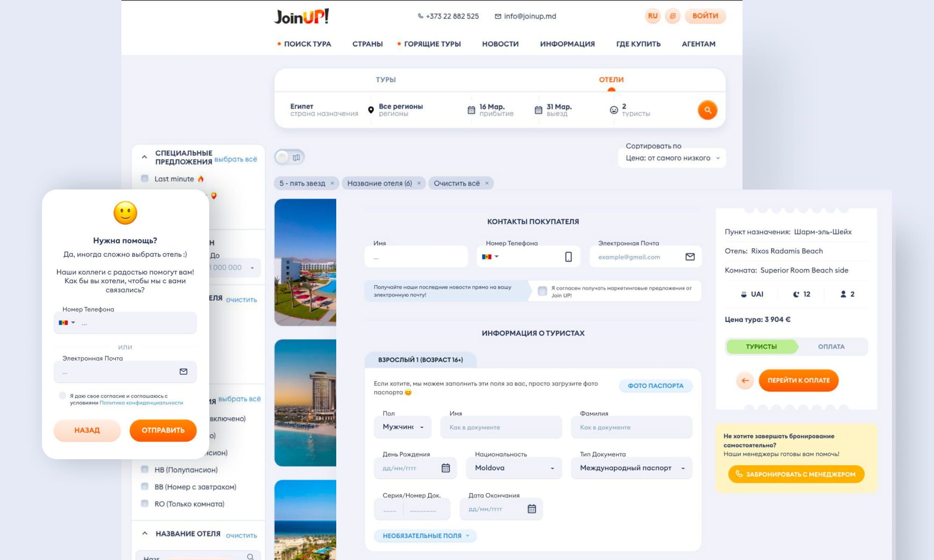
Task: Open the birth date calendar picker
Action: click(446, 468)
